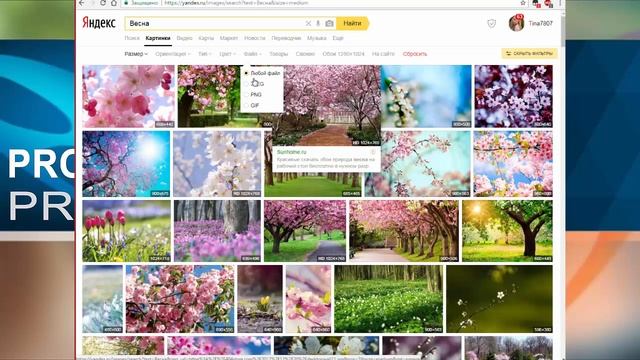Expand the Ориентация filter dropdown
The width and height of the screenshot is (640, 360).
(x=173, y=54)
